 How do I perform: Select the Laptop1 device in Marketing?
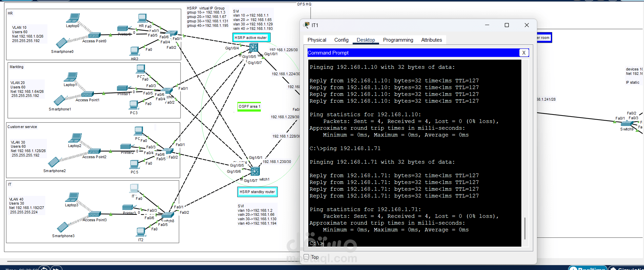pyautogui.click(x=71, y=77)
